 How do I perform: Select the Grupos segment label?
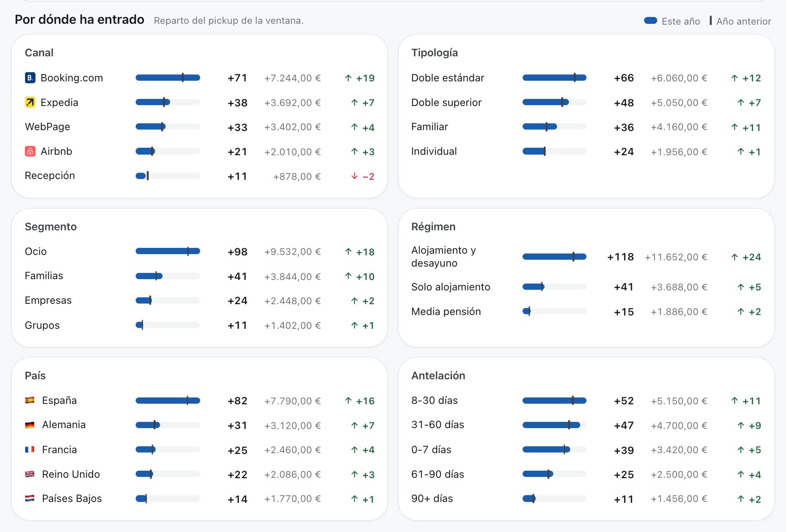pos(42,325)
